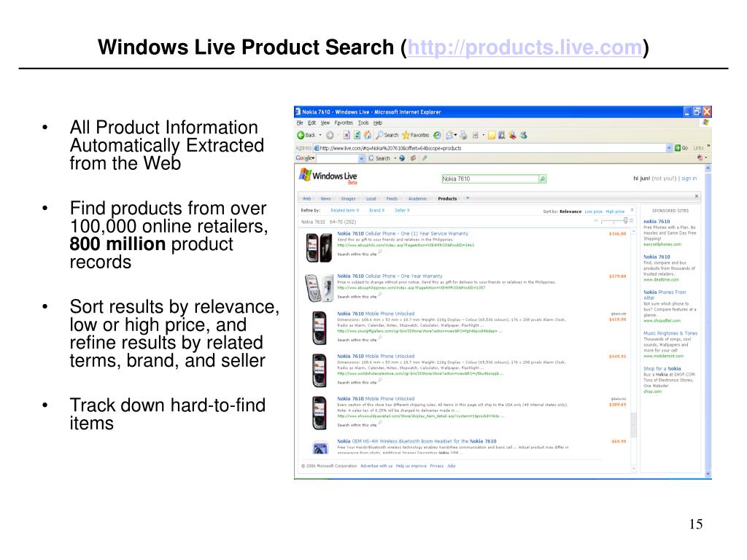Click the (not you?) link
The image size is (747, 560).
[664, 179]
